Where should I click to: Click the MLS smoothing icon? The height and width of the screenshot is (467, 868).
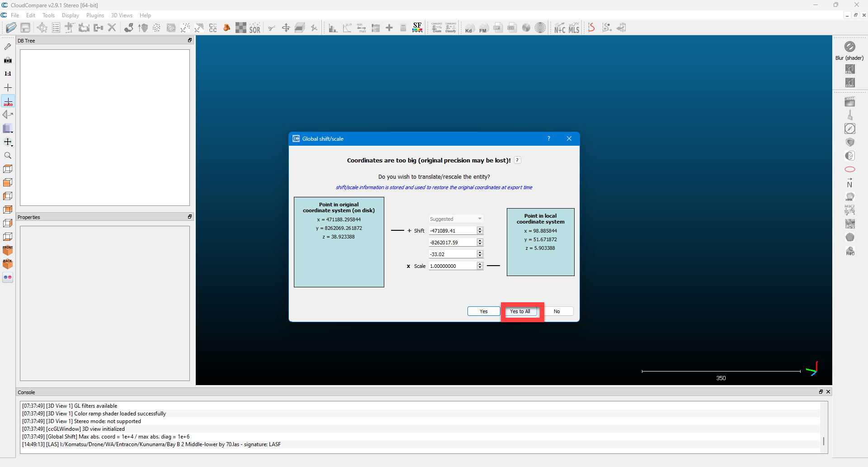click(574, 28)
